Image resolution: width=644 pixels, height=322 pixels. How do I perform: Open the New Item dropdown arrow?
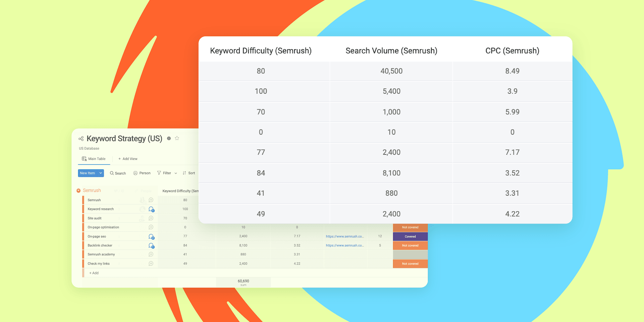pyautogui.click(x=101, y=173)
